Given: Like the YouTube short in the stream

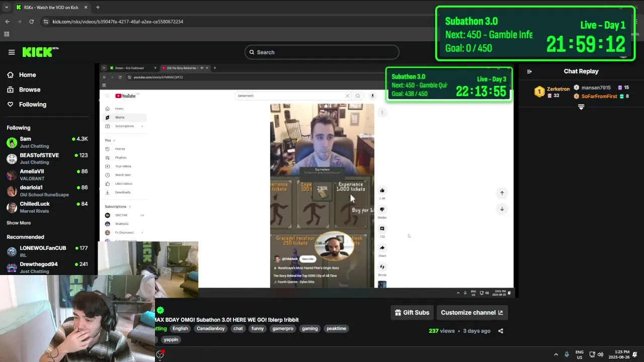Looking at the screenshot, I should coord(382,191).
